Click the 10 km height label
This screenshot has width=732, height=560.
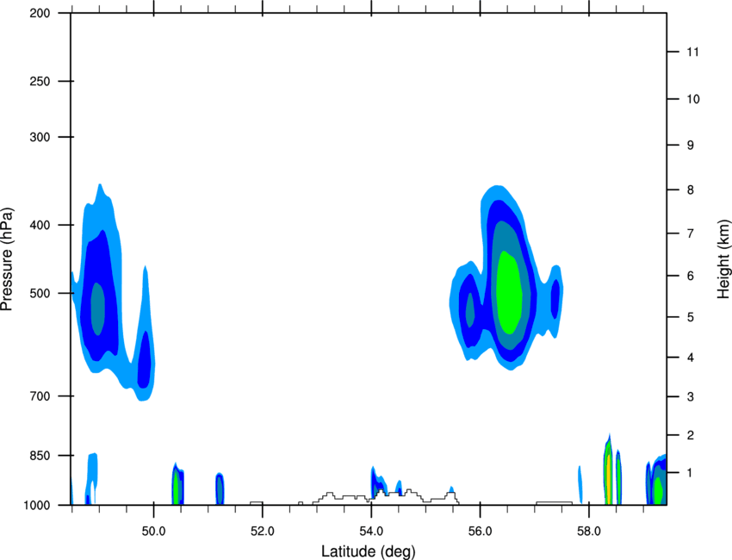[x=693, y=99]
